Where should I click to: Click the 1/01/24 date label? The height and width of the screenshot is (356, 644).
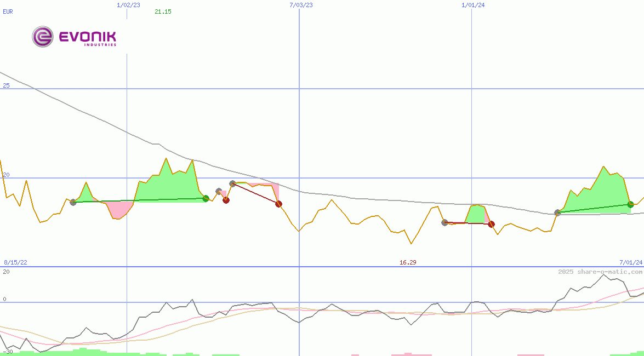coord(473,5)
